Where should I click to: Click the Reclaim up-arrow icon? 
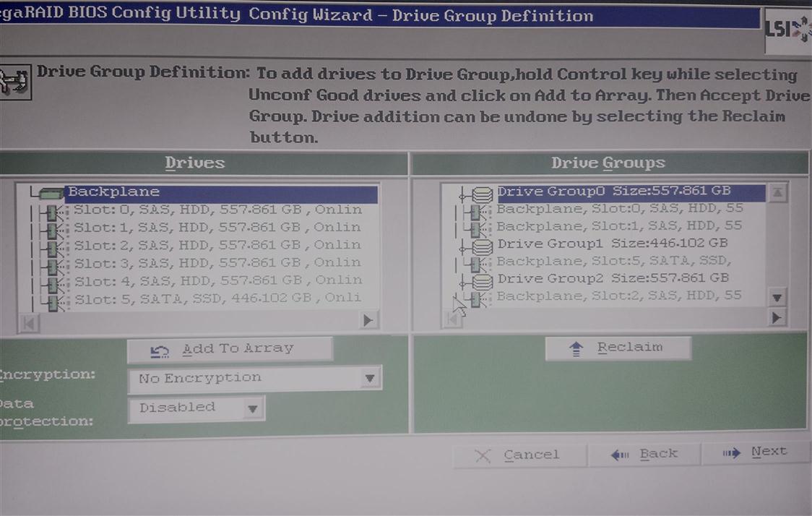coord(576,349)
